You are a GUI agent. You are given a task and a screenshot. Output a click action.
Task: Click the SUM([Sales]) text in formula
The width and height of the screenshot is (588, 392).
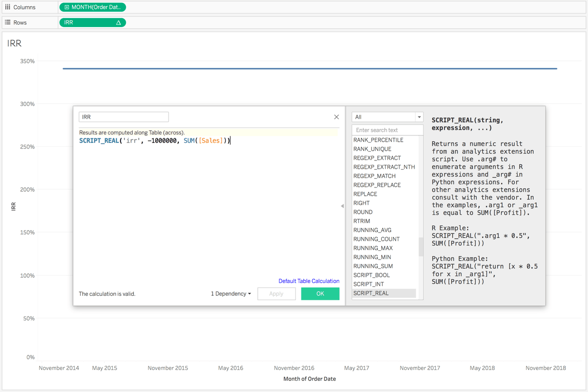pyautogui.click(x=205, y=141)
